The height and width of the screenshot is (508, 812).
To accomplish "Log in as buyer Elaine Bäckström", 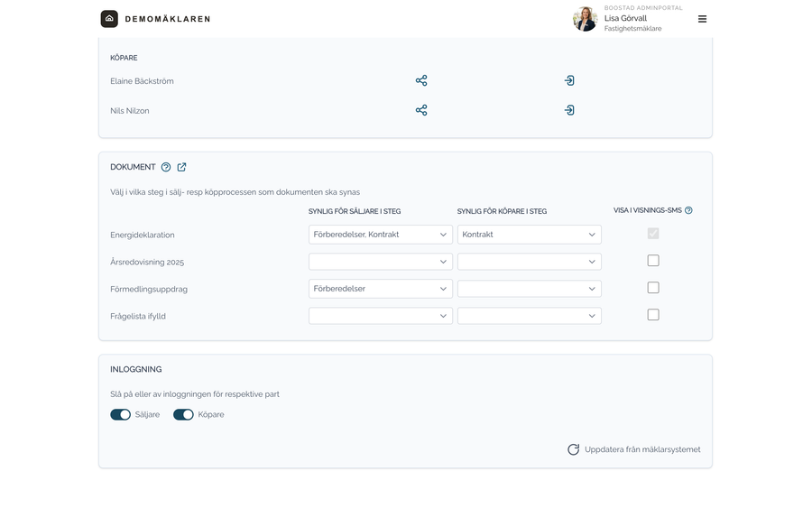I will click(569, 80).
